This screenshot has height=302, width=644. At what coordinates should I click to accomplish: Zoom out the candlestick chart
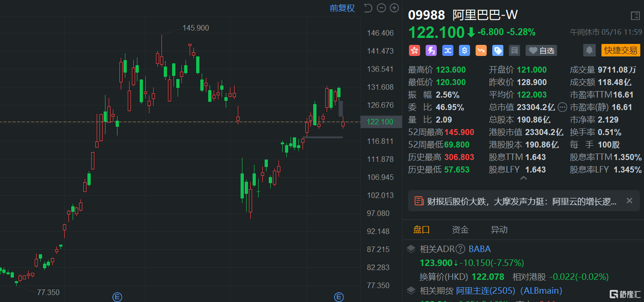pos(381,8)
